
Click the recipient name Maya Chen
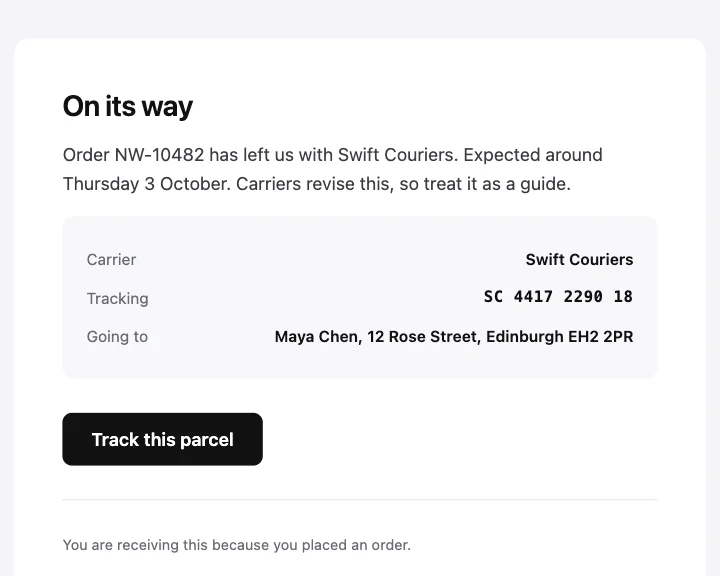(x=317, y=337)
